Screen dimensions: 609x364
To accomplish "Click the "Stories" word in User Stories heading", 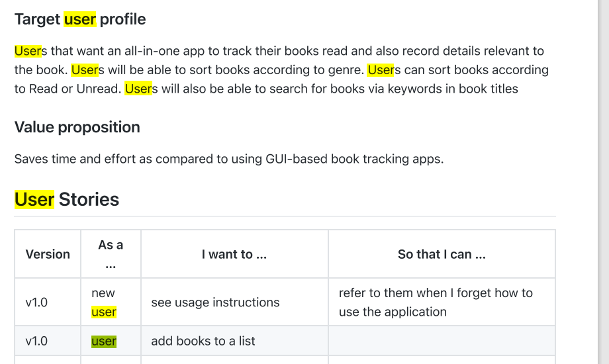I will pyautogui.click(x=89, y=200).
